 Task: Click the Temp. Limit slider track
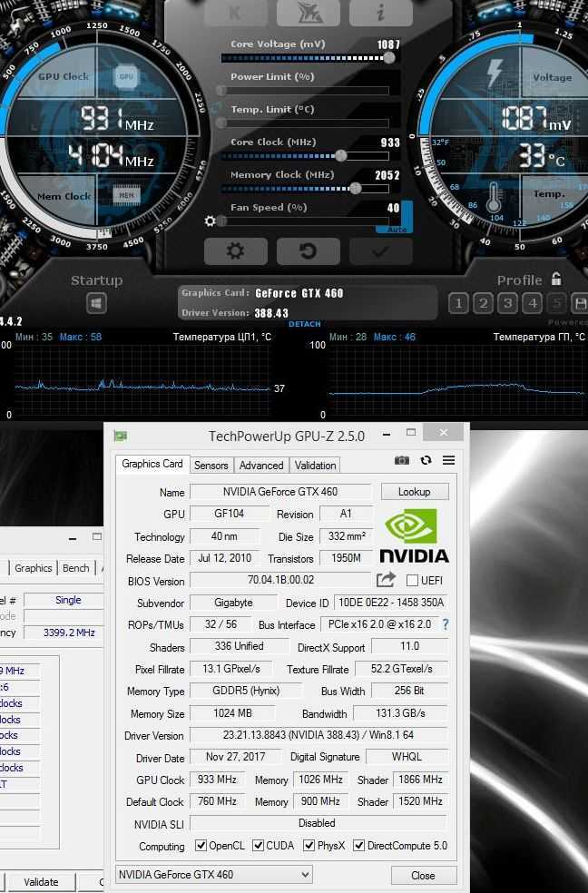[x=305, y=123]
